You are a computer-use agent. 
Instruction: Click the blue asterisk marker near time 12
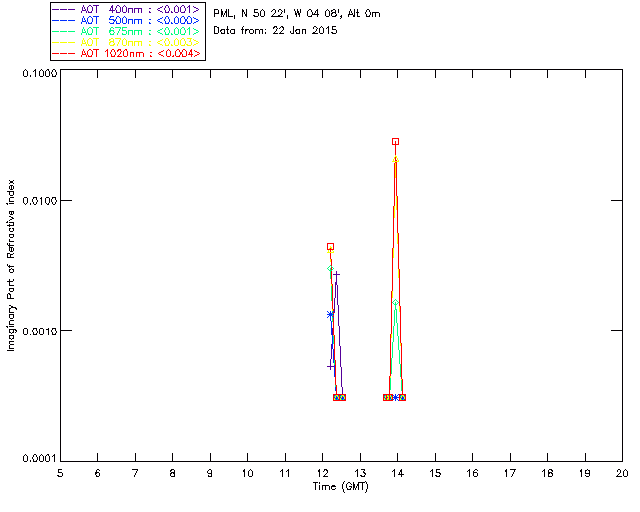pyautogui.click(x=330, y=314)
